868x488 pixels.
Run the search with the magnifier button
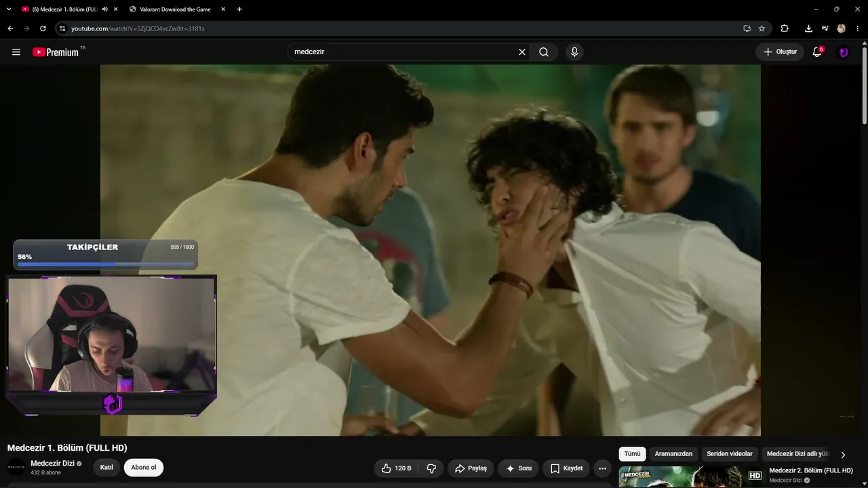tap(544, 52)
